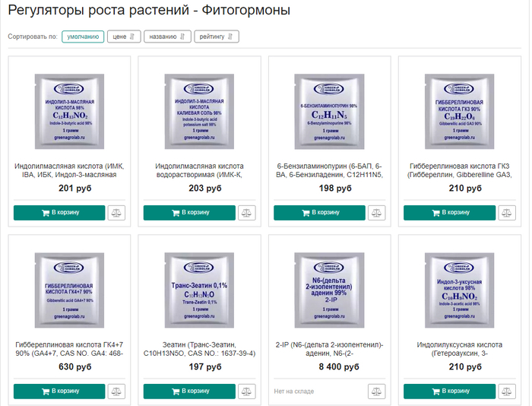
Task: Click Транс-Зеатин 0,1% packet thumbnail
Action: pos(199,287)
